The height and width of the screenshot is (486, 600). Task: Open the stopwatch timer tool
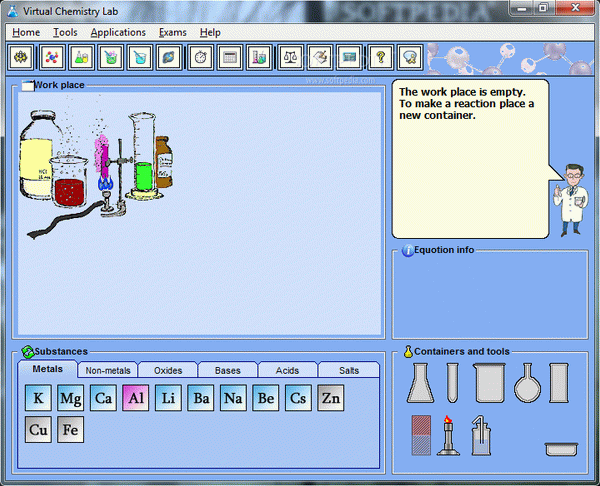pyautogui.click(x=201, y=57)
